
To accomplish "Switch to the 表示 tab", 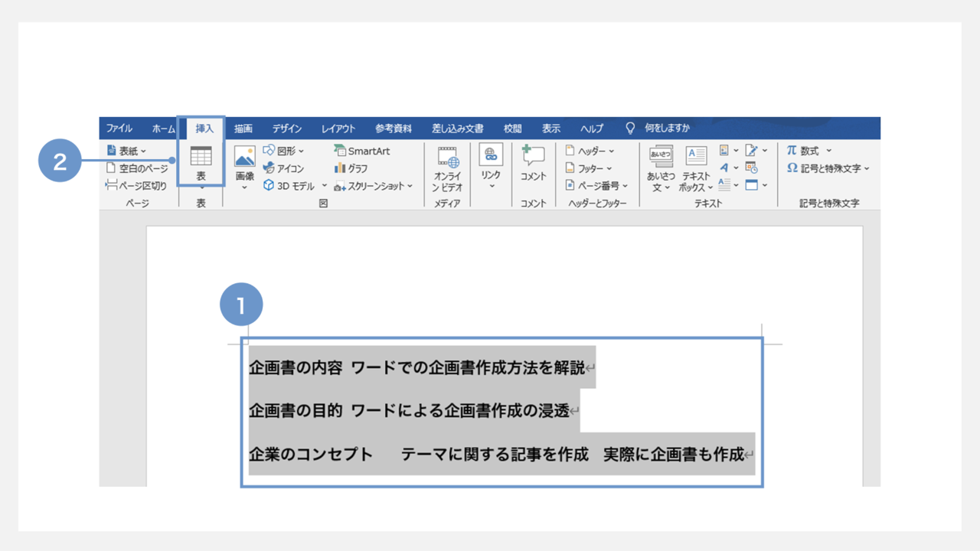I will [x=551, y=129].
